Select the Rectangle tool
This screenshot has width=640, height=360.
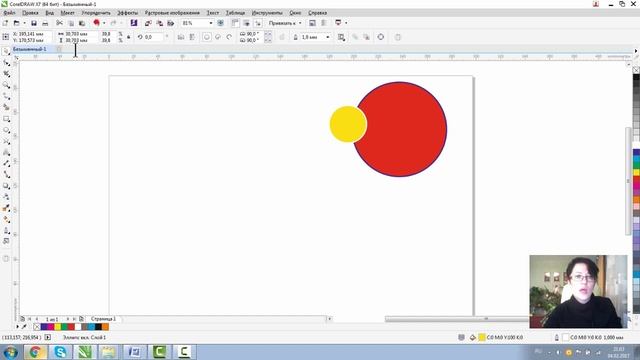(6, 119)
